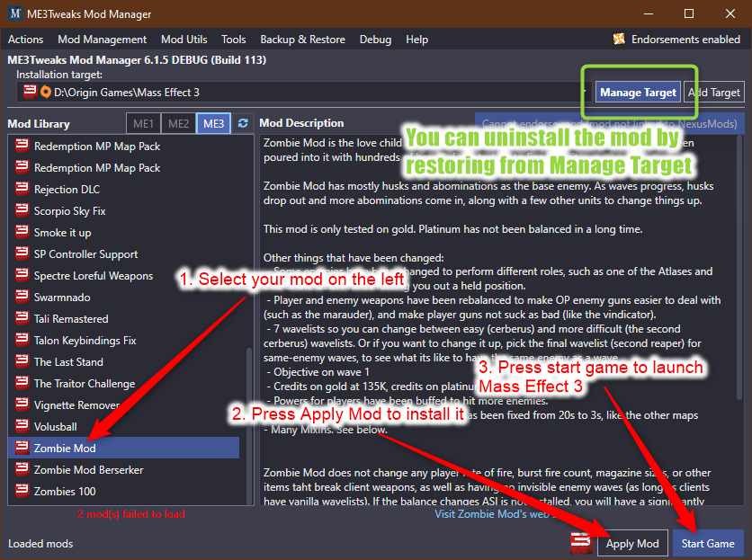Click the Zombie Mod Berserker mod icon
752x560 pixels.
point(21,470)
